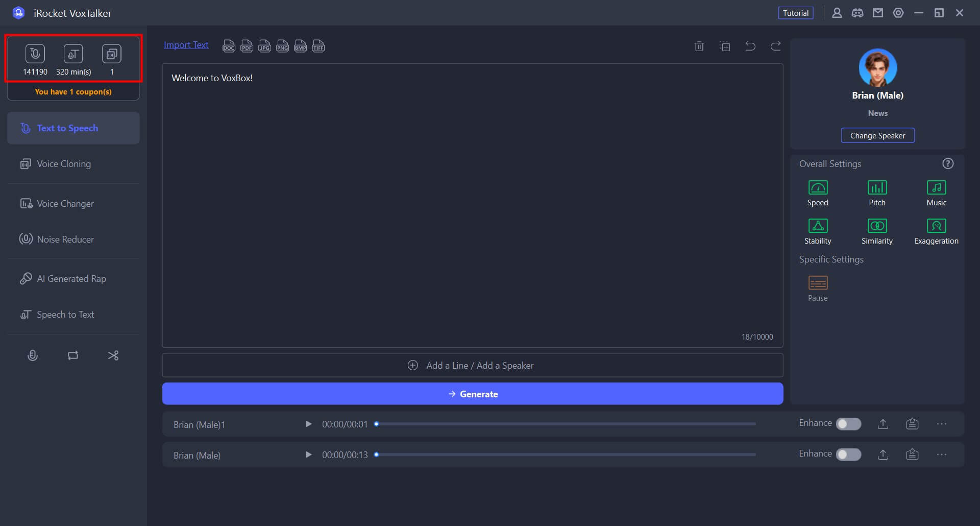
Task: Click the Generate button
Action: click(x=473, y=394)
